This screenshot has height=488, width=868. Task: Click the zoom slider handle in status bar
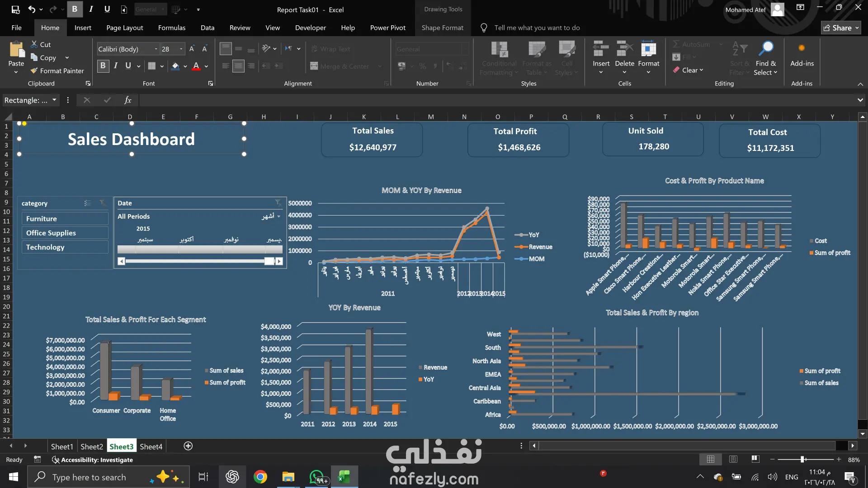(x=802, y=460)
